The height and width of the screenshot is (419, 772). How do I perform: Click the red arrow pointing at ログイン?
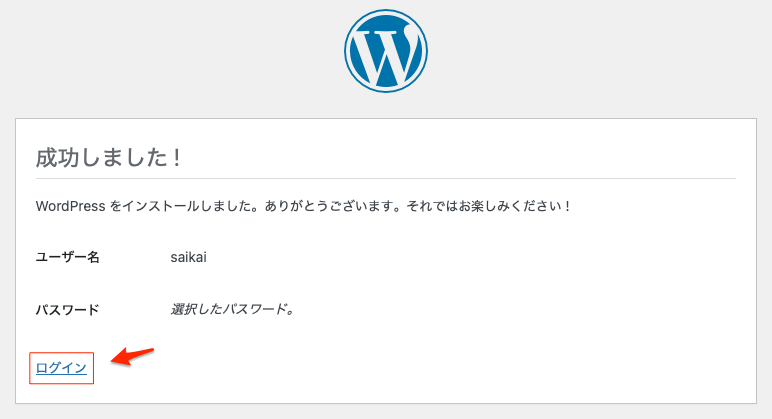tap(132, 356)
